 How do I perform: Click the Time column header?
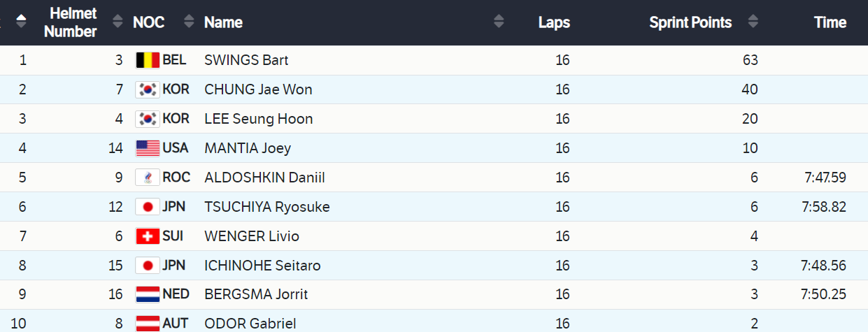click(x=830, y=22)
